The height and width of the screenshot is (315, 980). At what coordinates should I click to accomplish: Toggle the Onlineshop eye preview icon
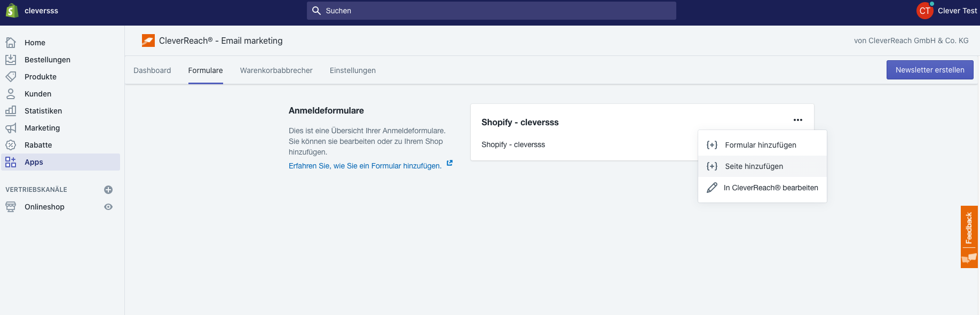tap(108, 207)
